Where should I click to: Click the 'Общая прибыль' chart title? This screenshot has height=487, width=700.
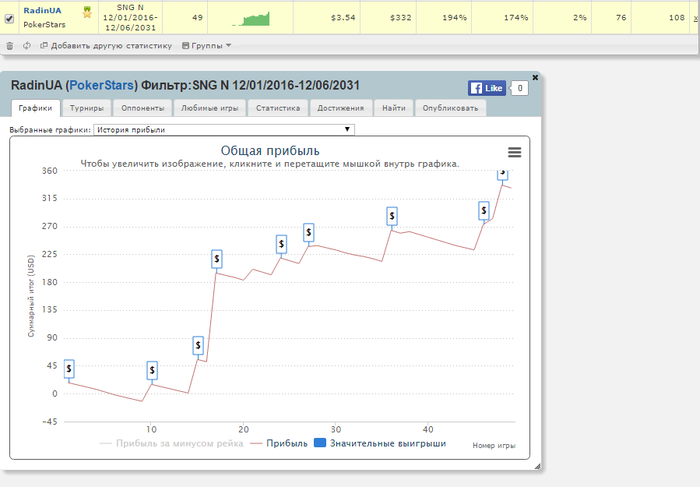pos(270,150)
